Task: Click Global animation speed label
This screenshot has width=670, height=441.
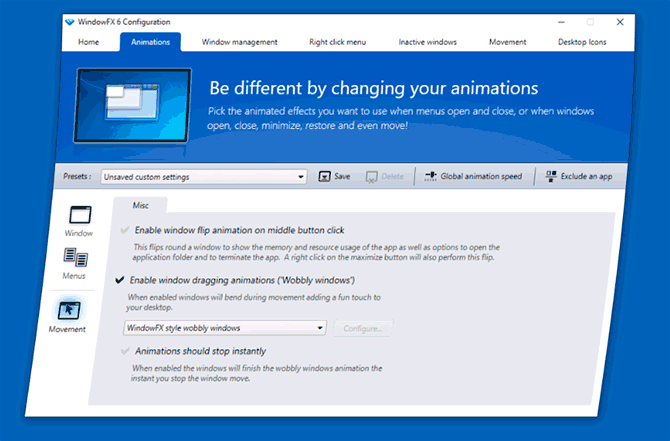Action: 481,176
